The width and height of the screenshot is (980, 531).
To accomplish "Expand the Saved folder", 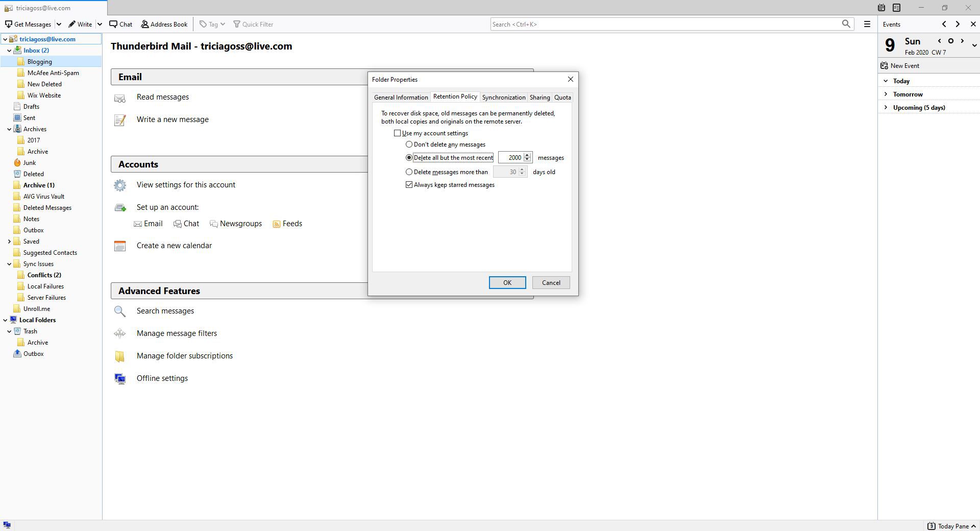I will (9, 241).
